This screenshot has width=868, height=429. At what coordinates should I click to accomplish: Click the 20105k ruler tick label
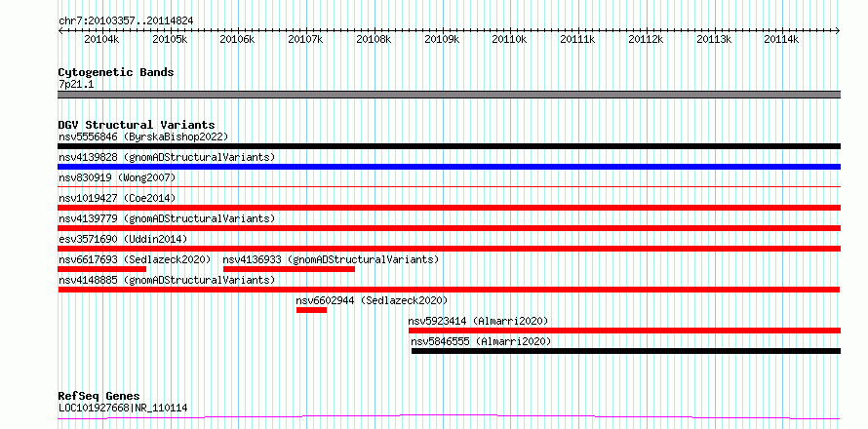[170, 39]
